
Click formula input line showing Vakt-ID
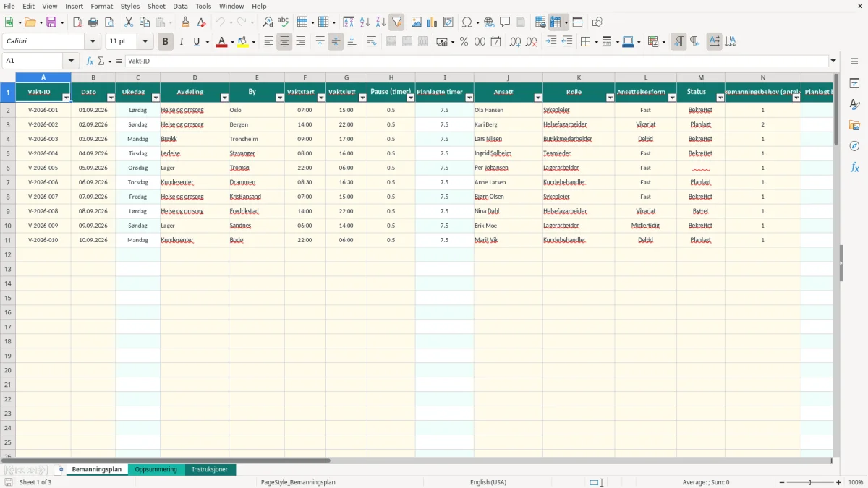coord(477,61)
